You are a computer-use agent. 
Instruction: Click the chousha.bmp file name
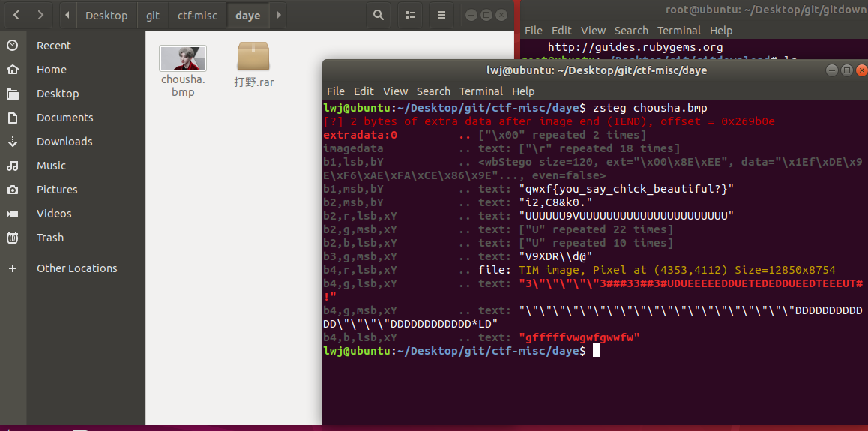pos(183,85)
